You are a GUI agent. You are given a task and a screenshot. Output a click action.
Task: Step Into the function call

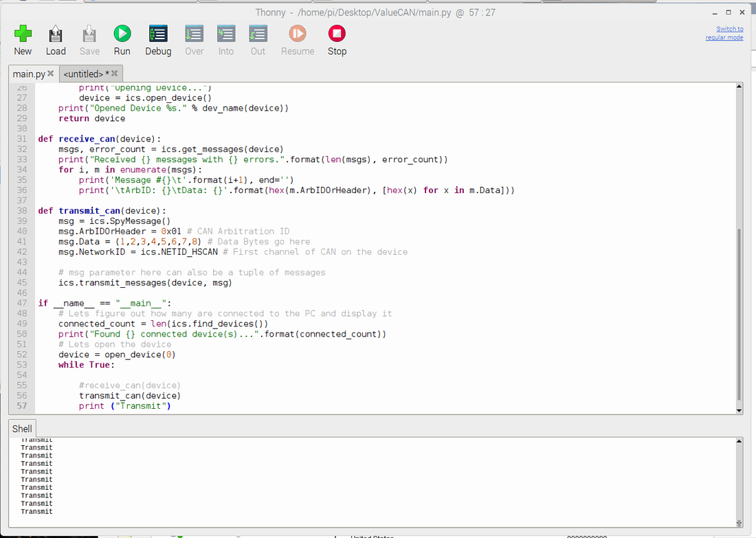point(226,33)
